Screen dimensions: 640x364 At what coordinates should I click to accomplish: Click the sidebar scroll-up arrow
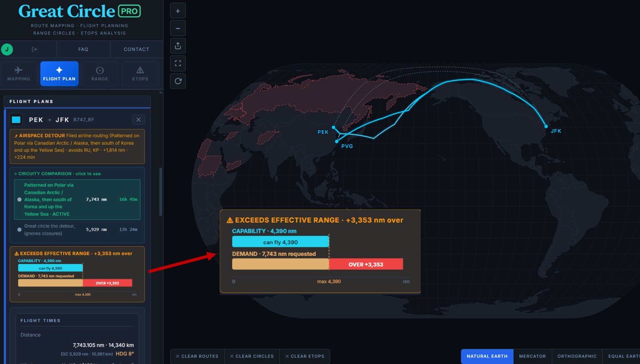[161, 92]
